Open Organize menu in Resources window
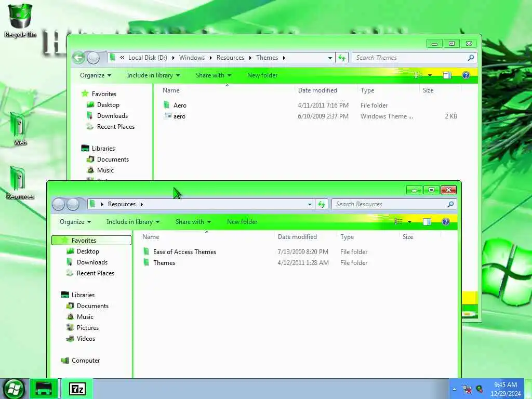The image size is (532, 399). 75,222
